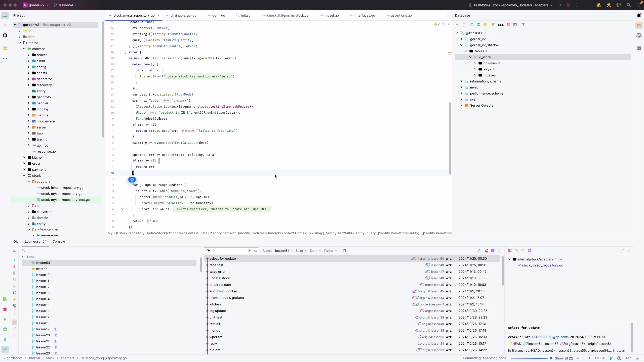Open the Console tab in Git panel
644x362 pixels.
[x=59, y=241]
